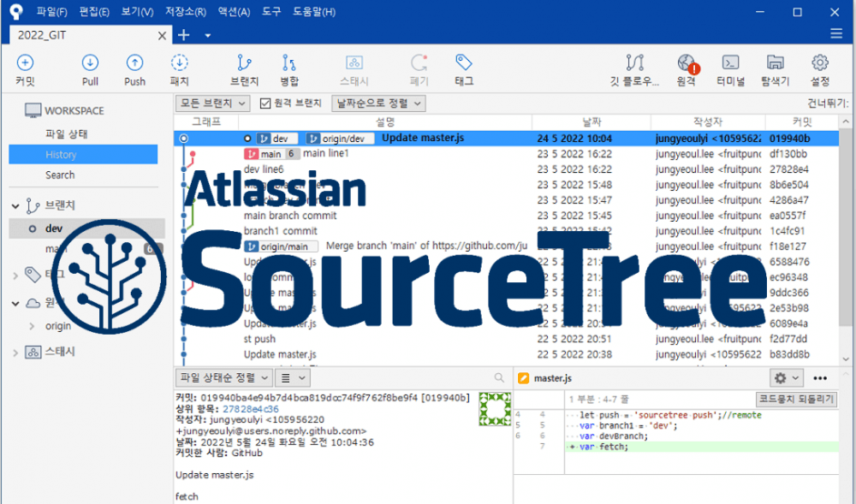Viewport: 856px width, 504px height.
Task: Click the 원격 (Remote) globe icon
Action: 687,63
